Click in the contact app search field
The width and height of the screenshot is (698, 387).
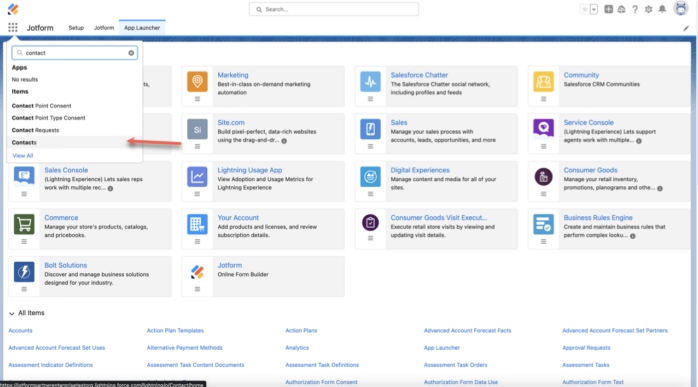tap(75, 53)
